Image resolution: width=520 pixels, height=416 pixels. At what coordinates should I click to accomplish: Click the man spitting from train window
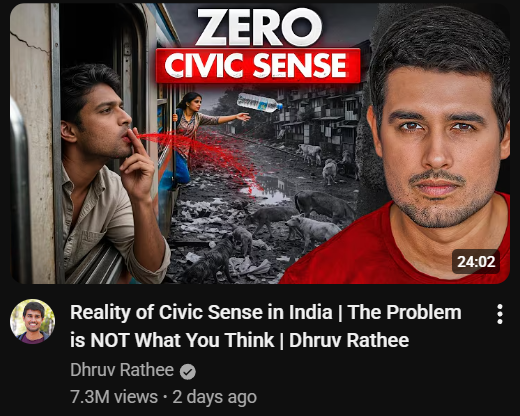(110, 170)
